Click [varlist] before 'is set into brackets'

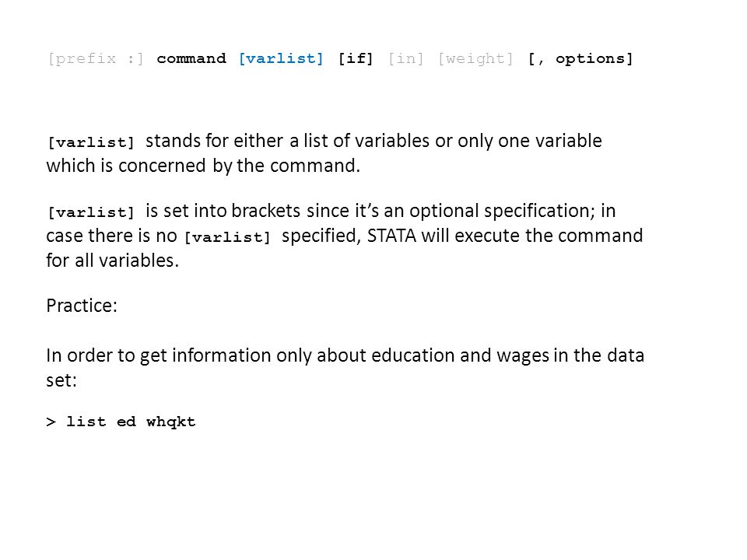pyautogui.click(x=91, y=212)
